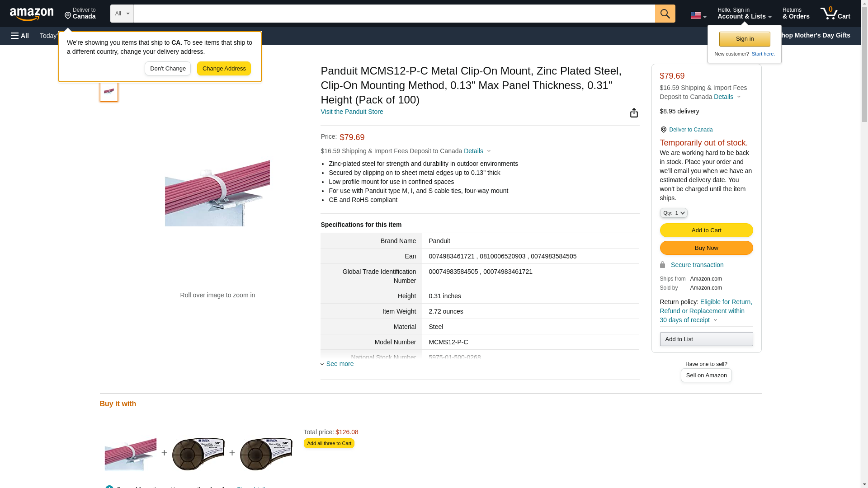
Task: Open the search category All dropdown
Action: [122, 14]
